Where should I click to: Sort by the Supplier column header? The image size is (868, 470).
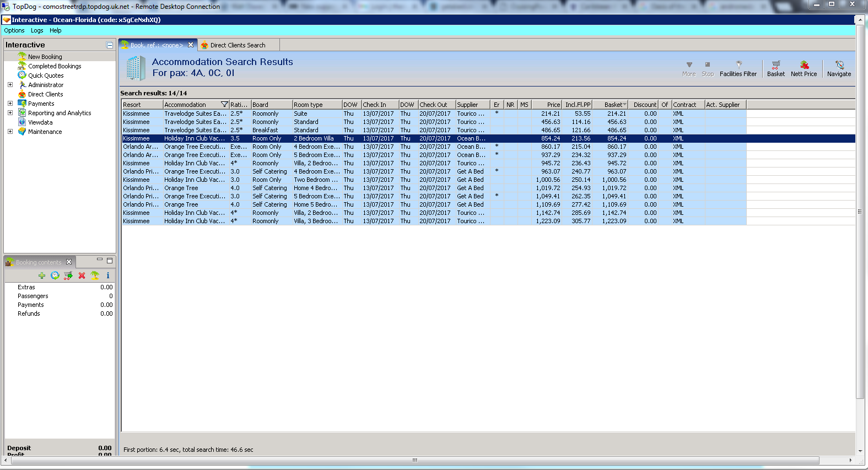(x=473, y=105)
